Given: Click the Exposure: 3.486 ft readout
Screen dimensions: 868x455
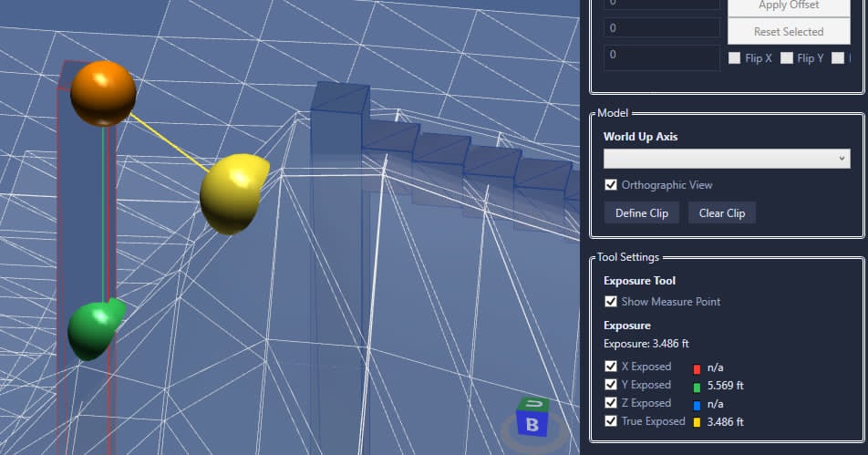Looking at the screenshot, I should [x=646, y=344].
